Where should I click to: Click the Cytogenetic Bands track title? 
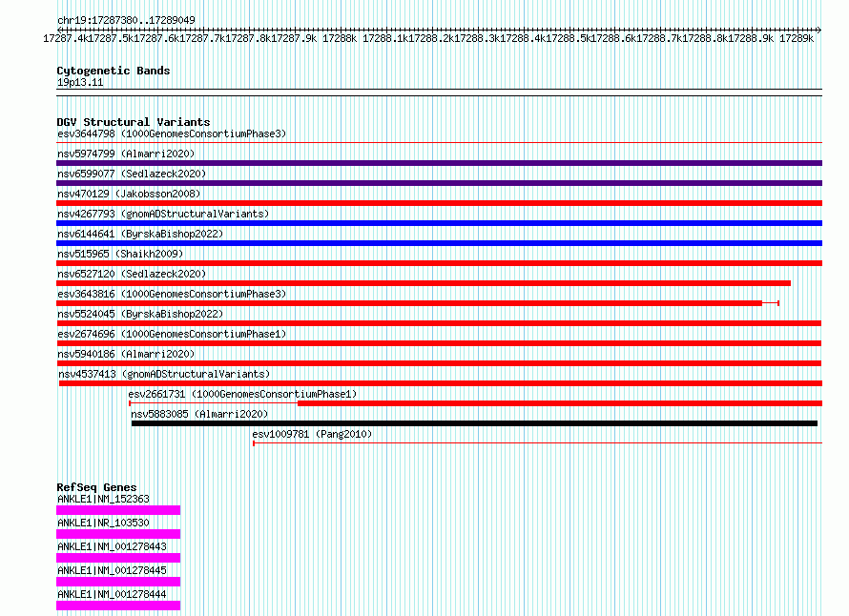(114, 71)
